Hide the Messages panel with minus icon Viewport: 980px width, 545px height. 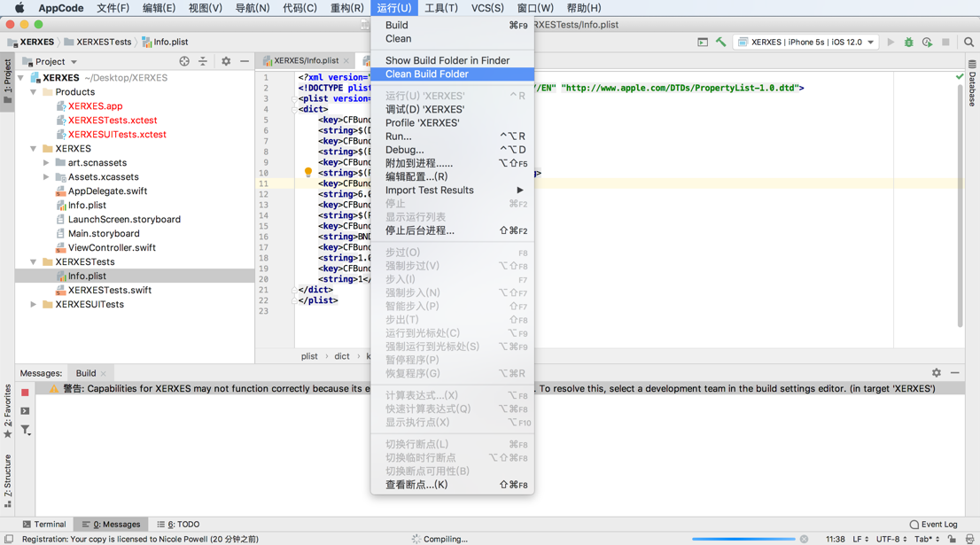[955, 372]
